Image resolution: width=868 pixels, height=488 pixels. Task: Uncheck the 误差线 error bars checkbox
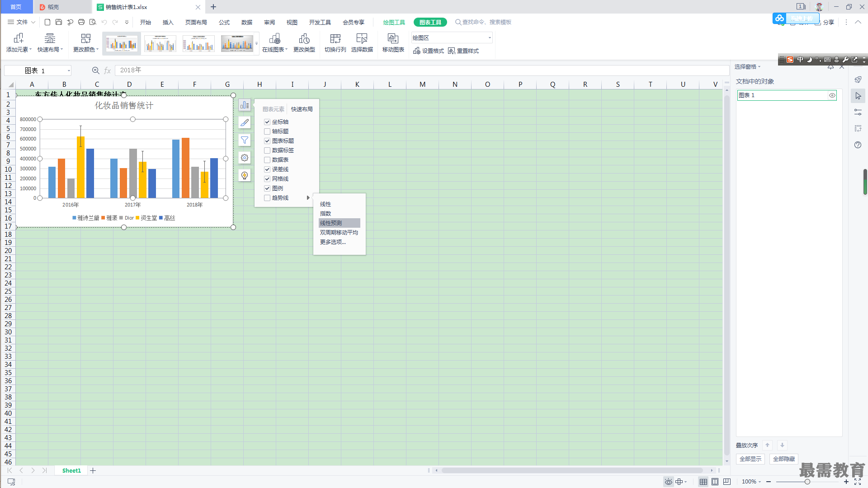click(267, 169)
